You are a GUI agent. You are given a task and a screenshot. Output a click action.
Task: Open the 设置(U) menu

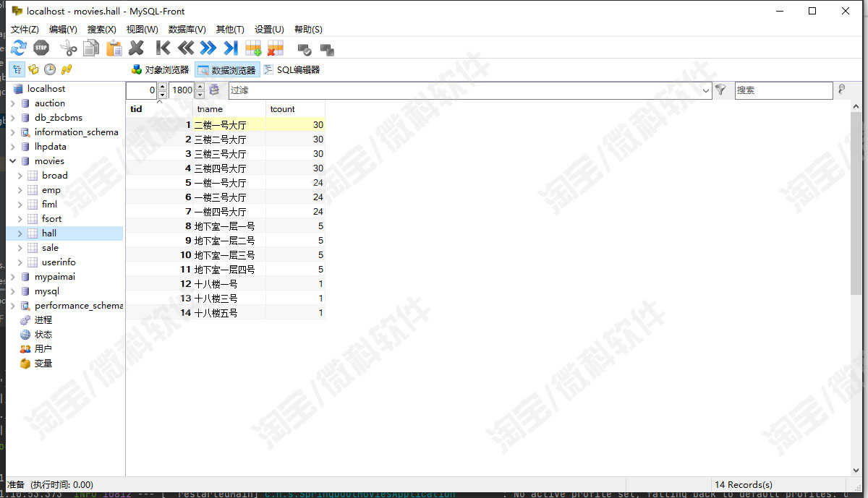(269, 29)
